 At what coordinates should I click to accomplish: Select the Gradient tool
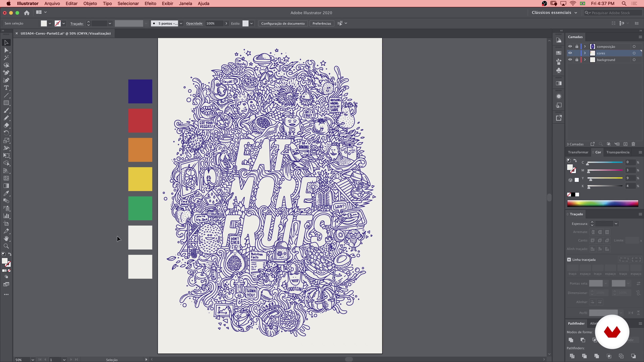[x=6, y=186]
